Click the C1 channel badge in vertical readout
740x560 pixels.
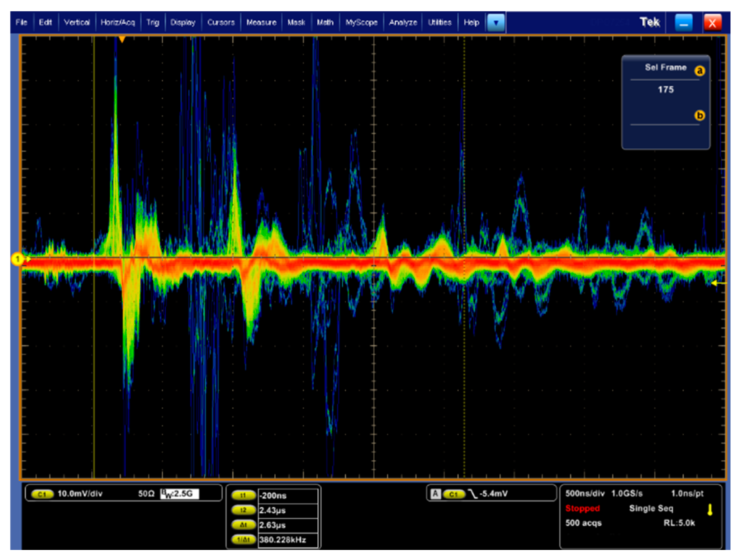point(42,494)
